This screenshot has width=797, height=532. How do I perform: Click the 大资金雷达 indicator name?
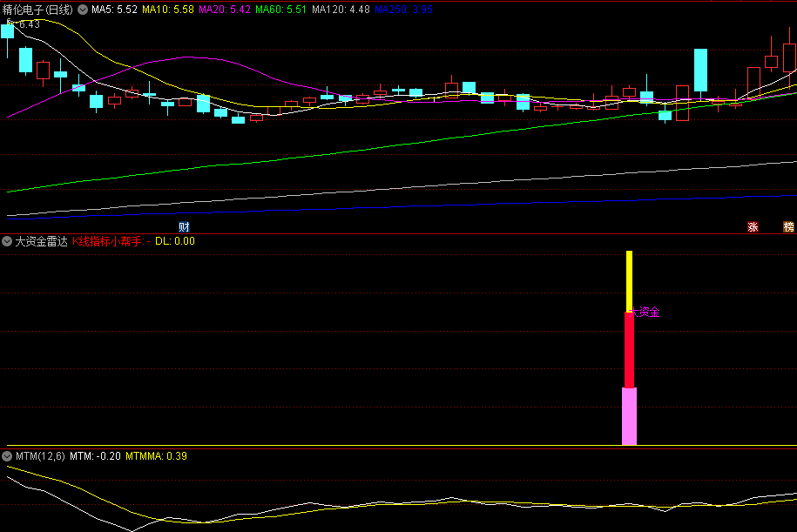[41, 241]
